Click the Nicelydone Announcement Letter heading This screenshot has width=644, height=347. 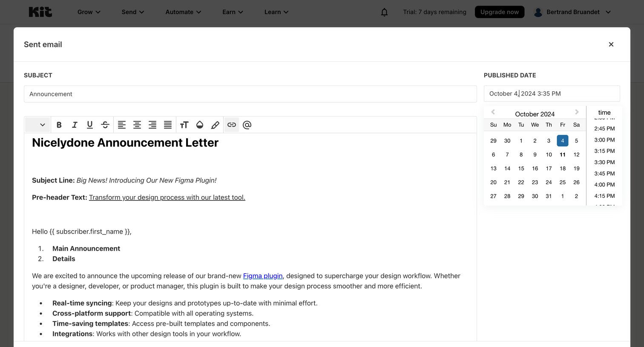[125, 143]
